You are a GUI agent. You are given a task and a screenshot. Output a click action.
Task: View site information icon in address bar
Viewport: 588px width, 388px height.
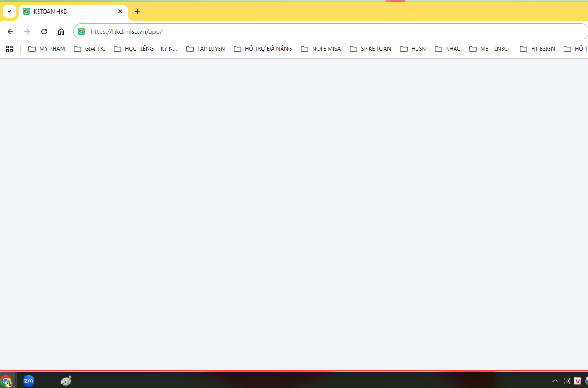tap(81, 31)
